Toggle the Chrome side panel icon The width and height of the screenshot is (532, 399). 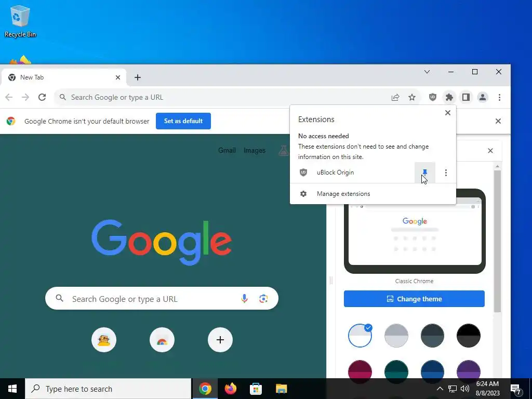(466, 97)
